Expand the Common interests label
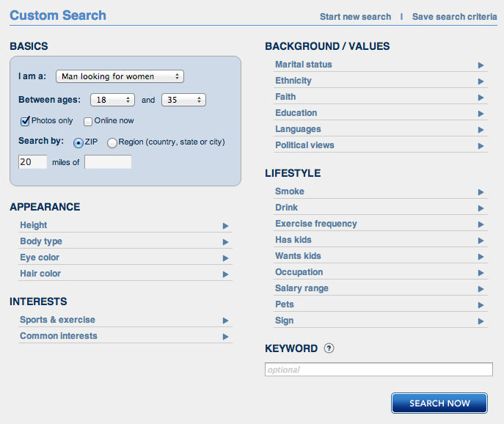Image resolution: width=504 pixels, height=424 pixels. (x=59, y=335)
